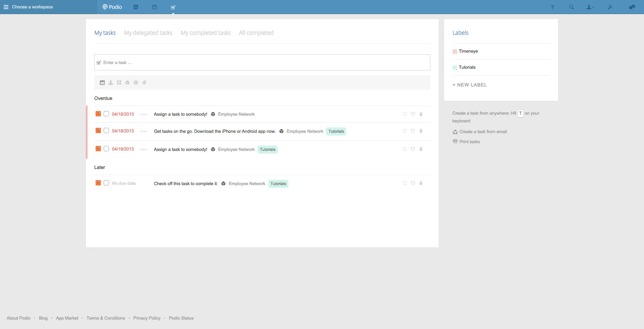Click Tutorials tag on 'Get tasks on the go' task
Screen dimensions: 644x329
pyautogui.click(x=336, y=131)
